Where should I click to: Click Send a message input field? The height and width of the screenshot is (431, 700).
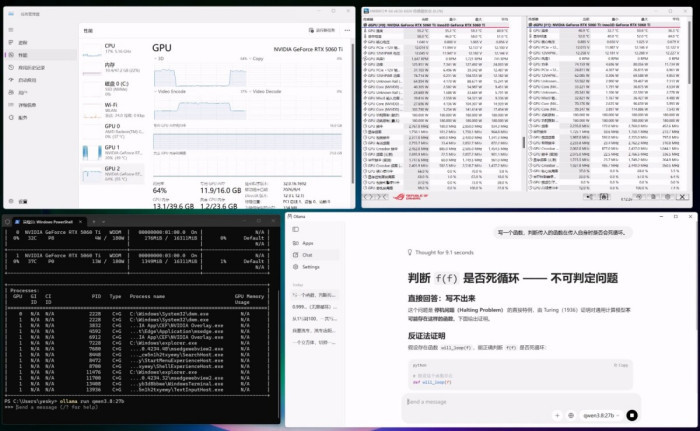(x=521, y=402)
